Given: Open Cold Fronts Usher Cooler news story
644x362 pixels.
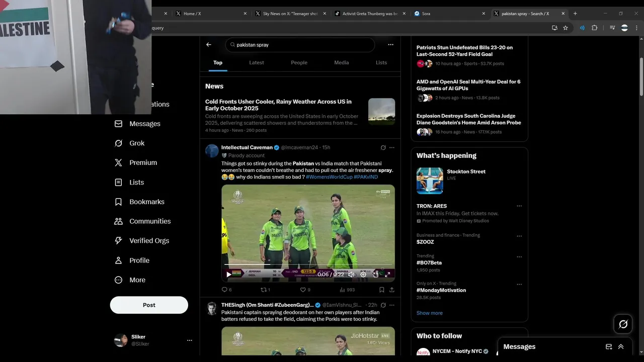Looking at the screenshot, I should (278, 105).
